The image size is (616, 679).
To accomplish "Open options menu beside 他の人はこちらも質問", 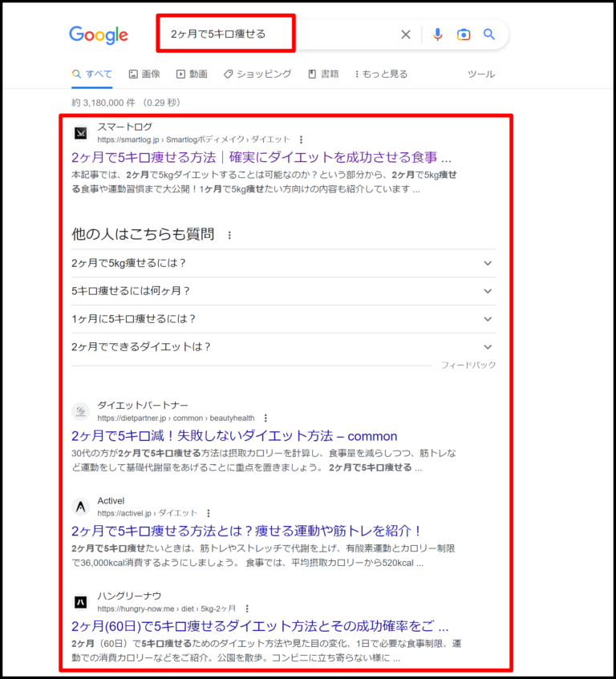I will point(229,235).
